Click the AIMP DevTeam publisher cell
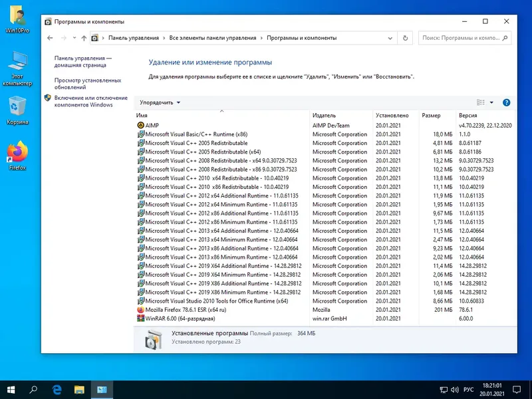 click(331, 126)
